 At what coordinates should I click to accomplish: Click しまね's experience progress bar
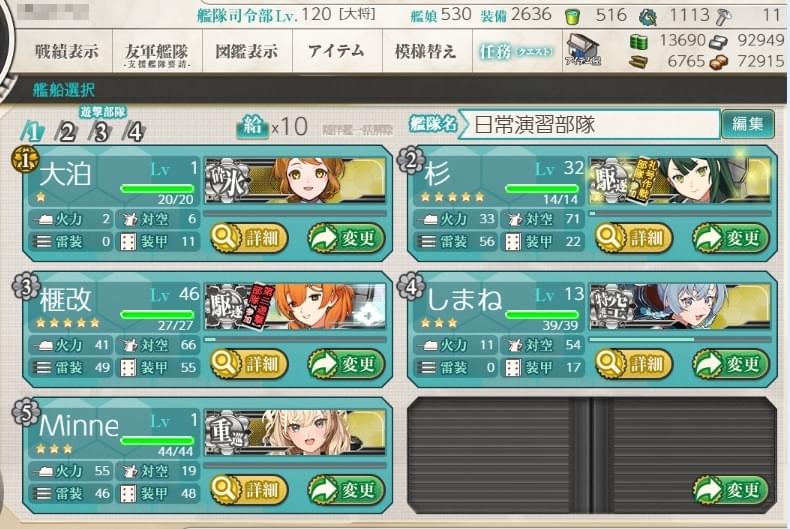(680, 340)
